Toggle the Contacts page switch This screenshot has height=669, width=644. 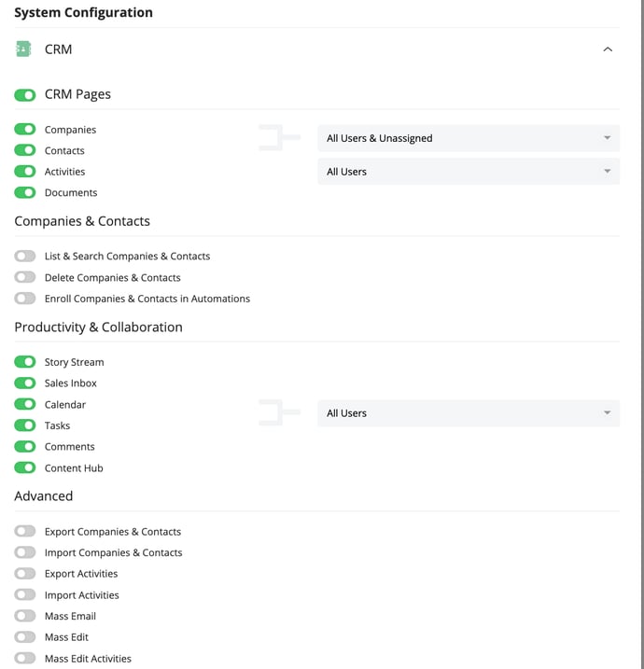coord(25,150)
